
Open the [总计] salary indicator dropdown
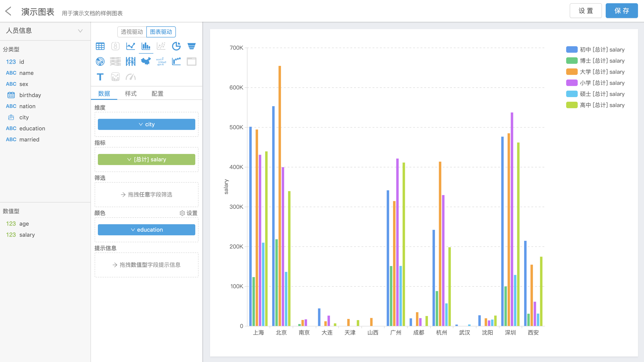(x=147, y=159)
